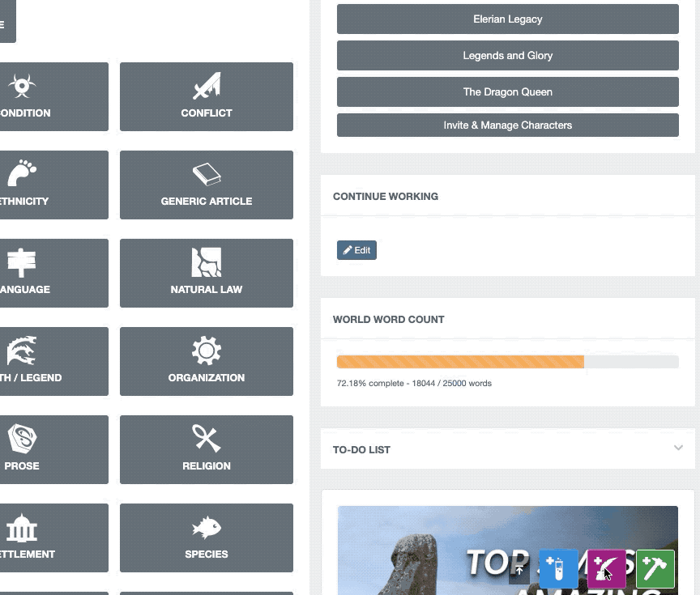
Task: Click the purple add quill quick button
Action: pos(607,569)
